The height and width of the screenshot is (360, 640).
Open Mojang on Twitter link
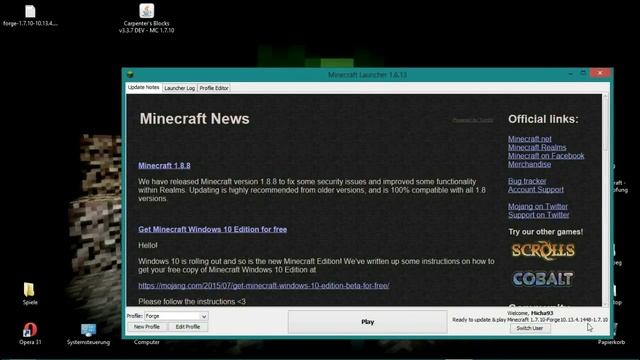[538, 207]
